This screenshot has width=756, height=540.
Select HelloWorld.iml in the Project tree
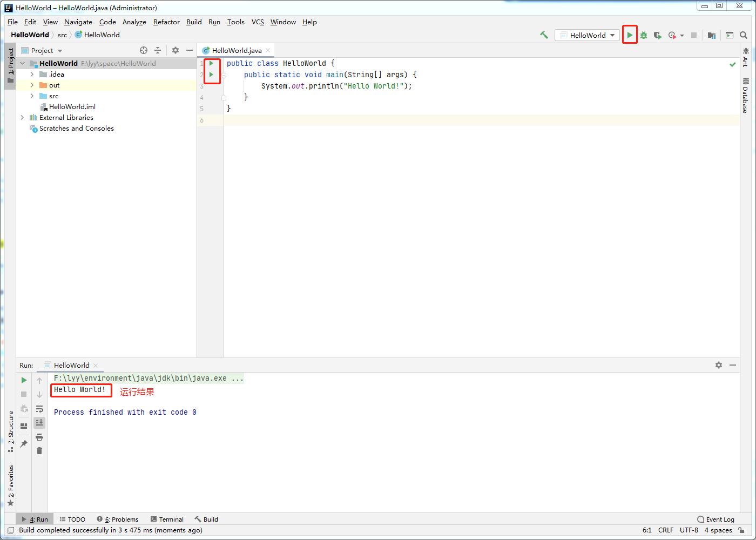pyautogui.click(x=72, y=106)
